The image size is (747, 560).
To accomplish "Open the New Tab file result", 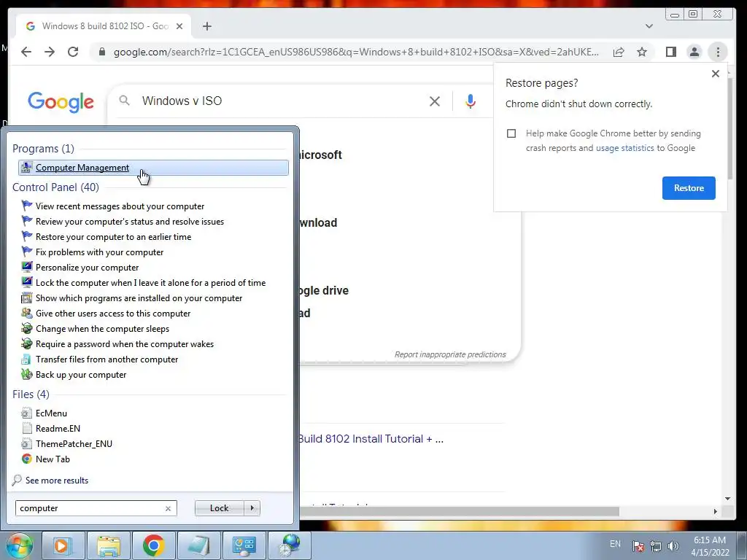I will 53,459.
